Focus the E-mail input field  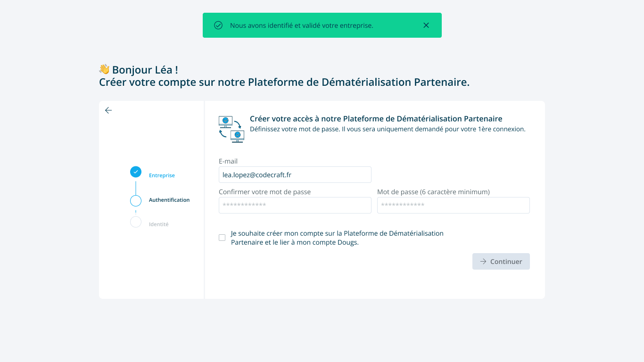click(295, 174)
